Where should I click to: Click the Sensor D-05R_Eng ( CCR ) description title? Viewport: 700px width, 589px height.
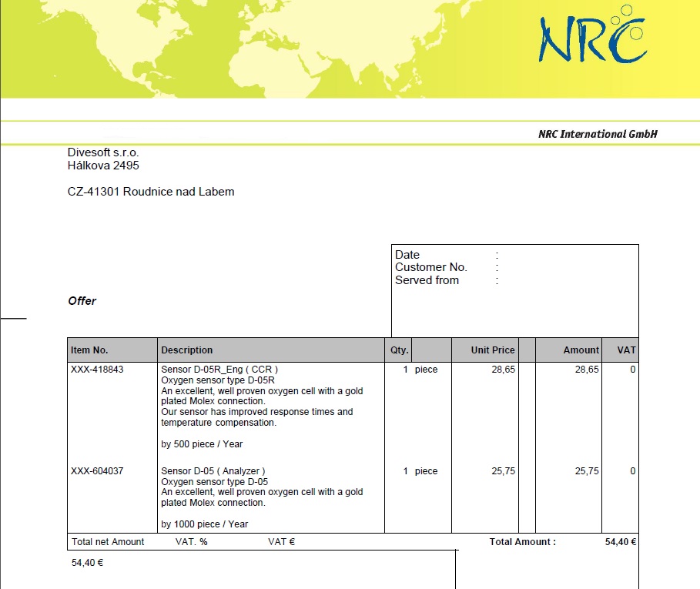[x=219, y=370]
